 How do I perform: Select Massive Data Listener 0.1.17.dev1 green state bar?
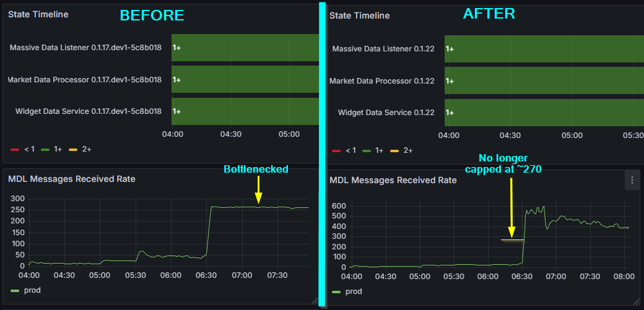245,47
